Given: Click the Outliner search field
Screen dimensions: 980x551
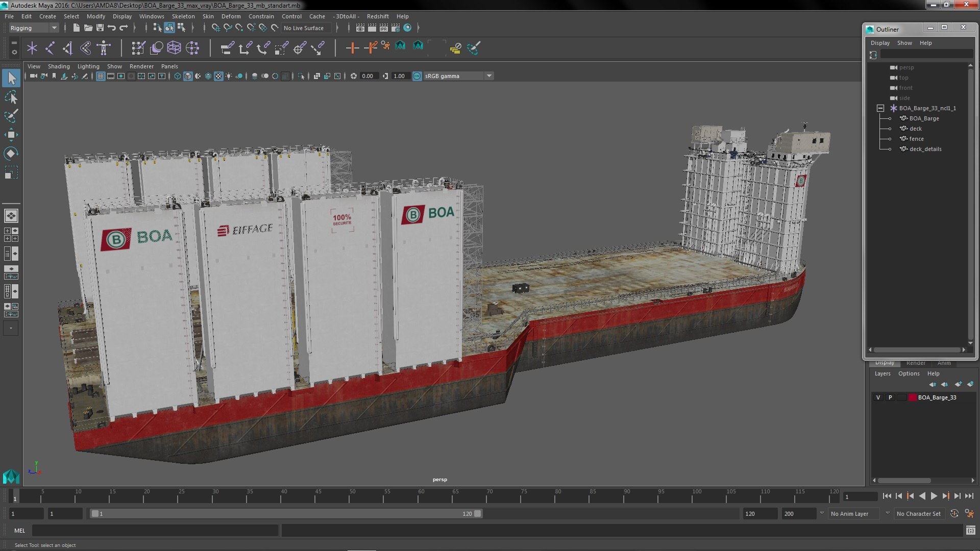Looking at the screenshot, I should pyautogui.click(x=926, y=54).
